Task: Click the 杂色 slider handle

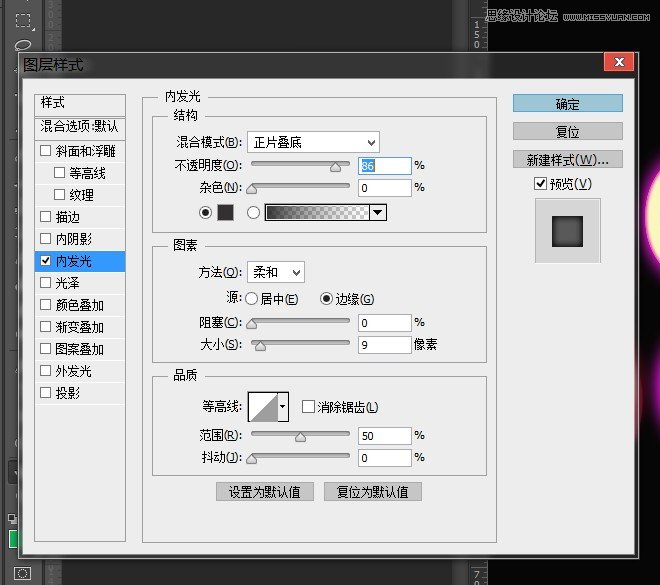Action: (x=252, y=189)
